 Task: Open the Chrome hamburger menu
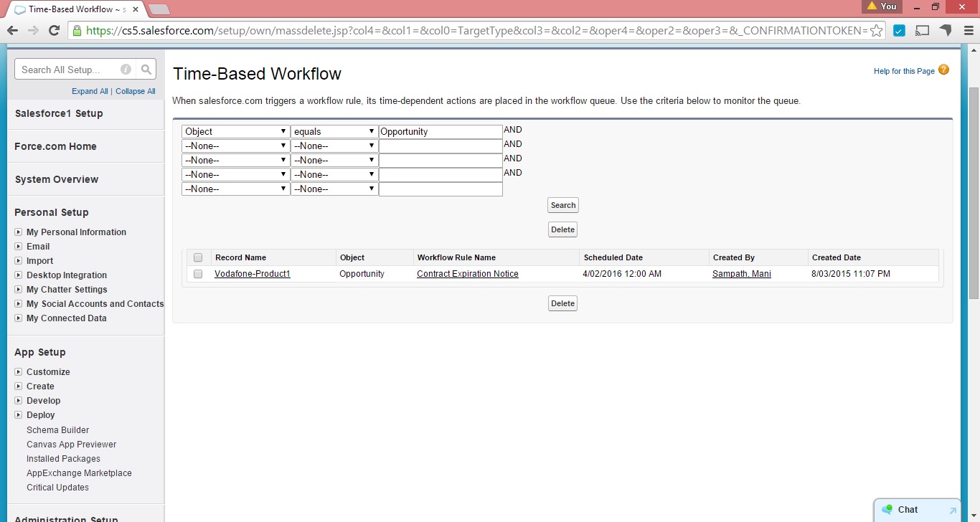(967, 31)
